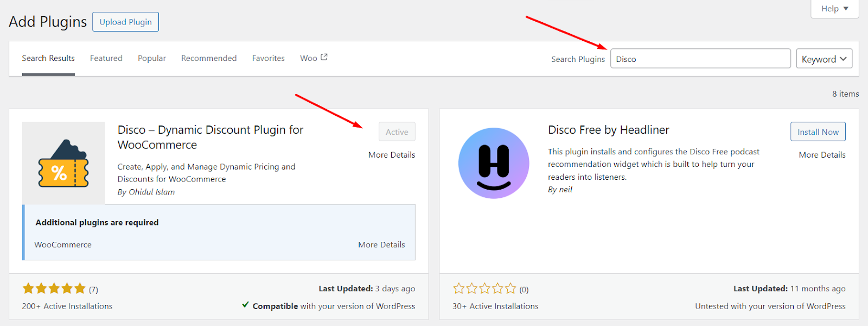Switch to the Popular tab
Image resolution: width=868 pixels, height=326 pixels.
coord(152,58)
